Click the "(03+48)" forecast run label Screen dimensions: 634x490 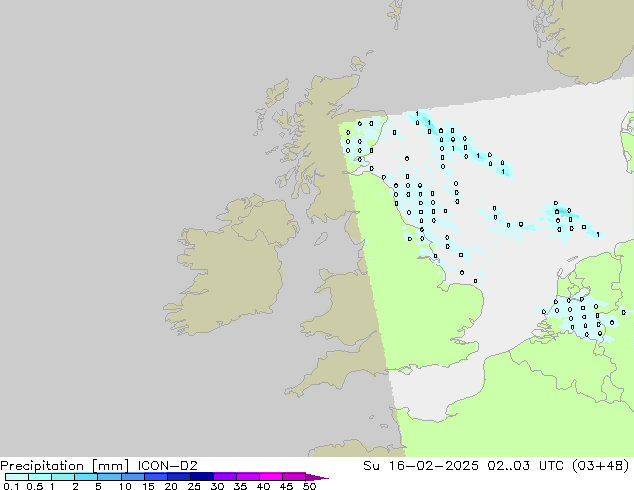click(601, 466)
